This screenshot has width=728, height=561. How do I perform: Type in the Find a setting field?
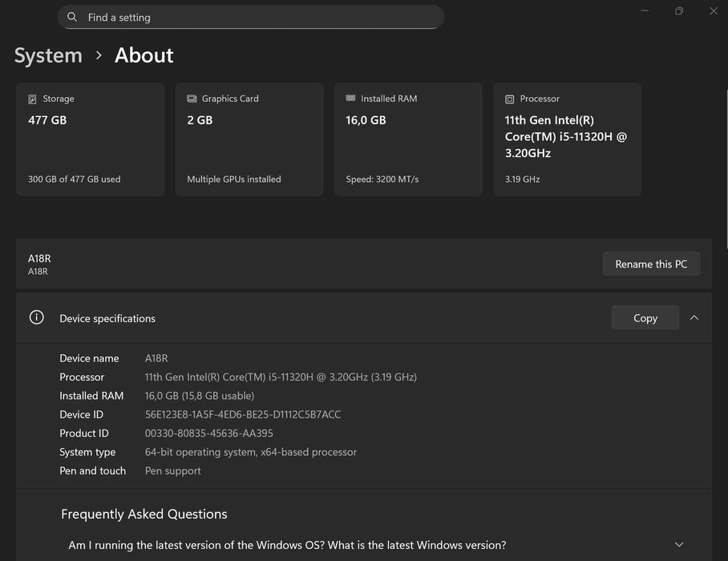(257, 17)
